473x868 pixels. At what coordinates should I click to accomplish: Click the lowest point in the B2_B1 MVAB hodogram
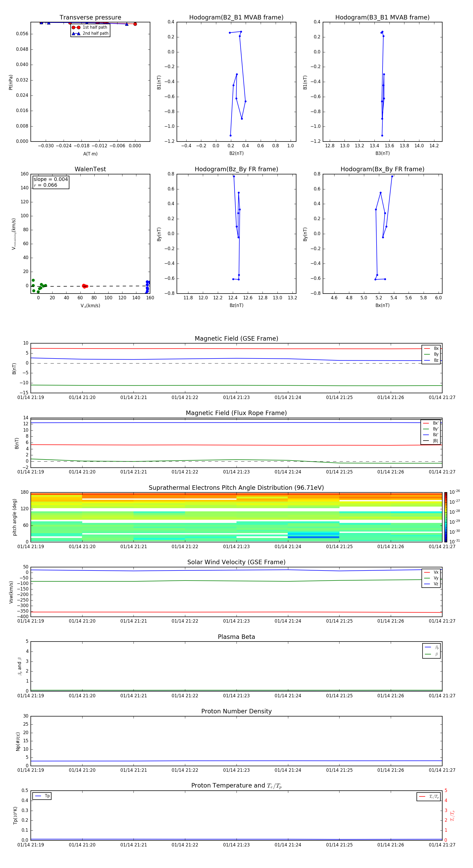click(231, 135)
